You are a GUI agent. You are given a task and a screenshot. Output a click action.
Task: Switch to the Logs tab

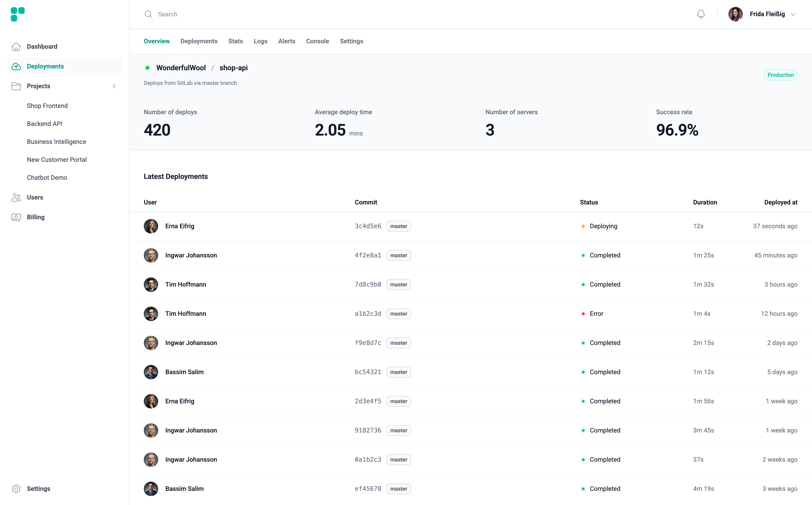click(x=260, y=41)
